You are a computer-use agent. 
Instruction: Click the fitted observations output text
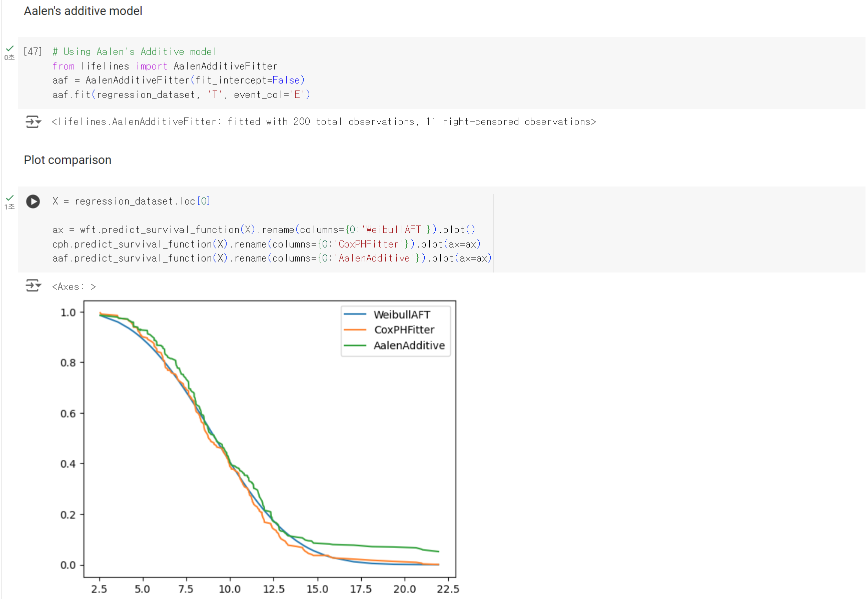(x=324, y=121)
